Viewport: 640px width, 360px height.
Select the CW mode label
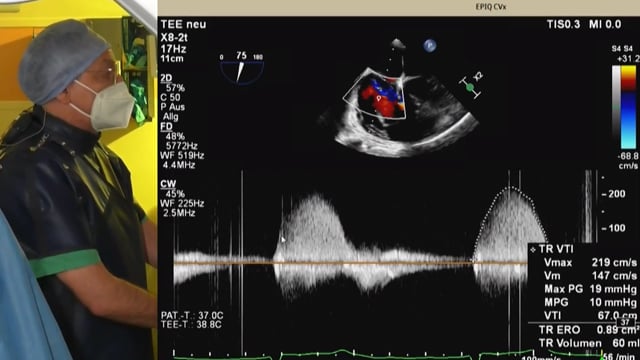168,184
